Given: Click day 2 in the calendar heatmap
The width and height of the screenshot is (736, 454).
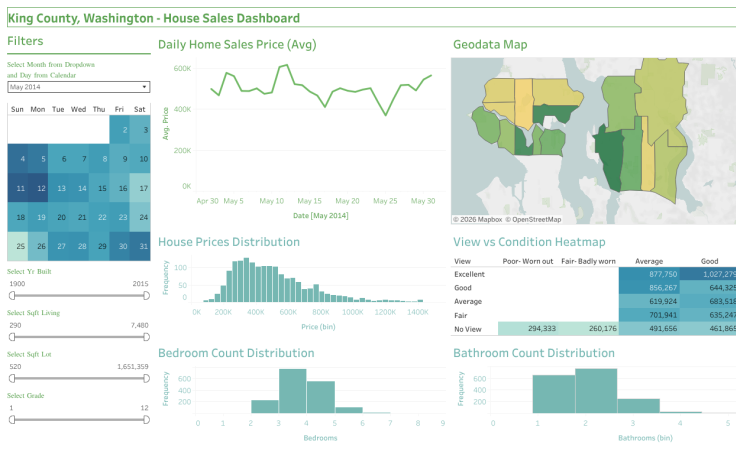Looking at the screenshot, I should [119, 129].
